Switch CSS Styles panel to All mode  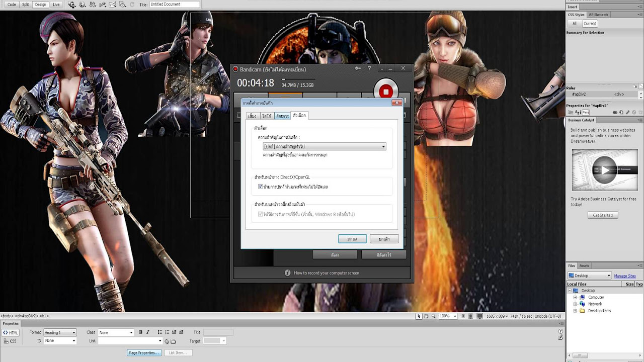[575, 24]
